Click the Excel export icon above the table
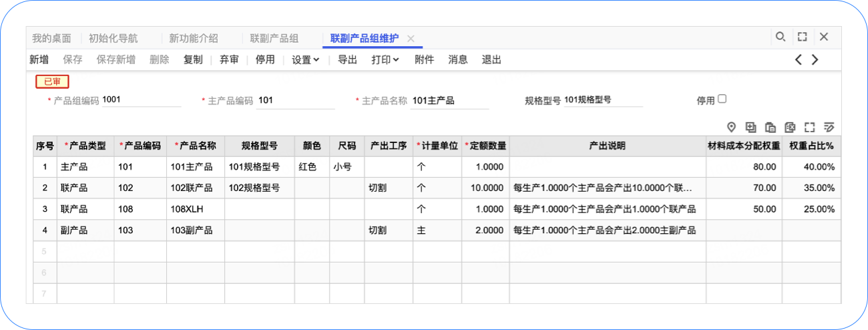This screenshot has height=330, width=868. click(790, 127)
